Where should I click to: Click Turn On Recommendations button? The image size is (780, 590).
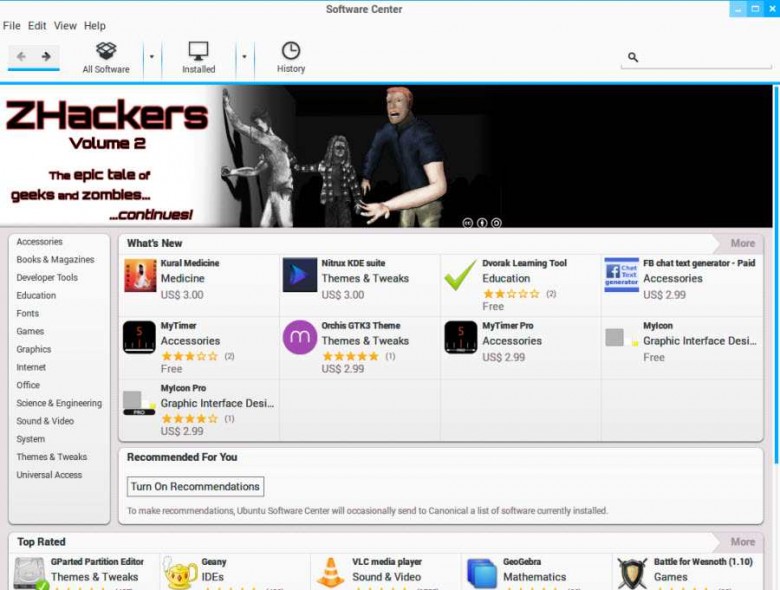[195, 487]
